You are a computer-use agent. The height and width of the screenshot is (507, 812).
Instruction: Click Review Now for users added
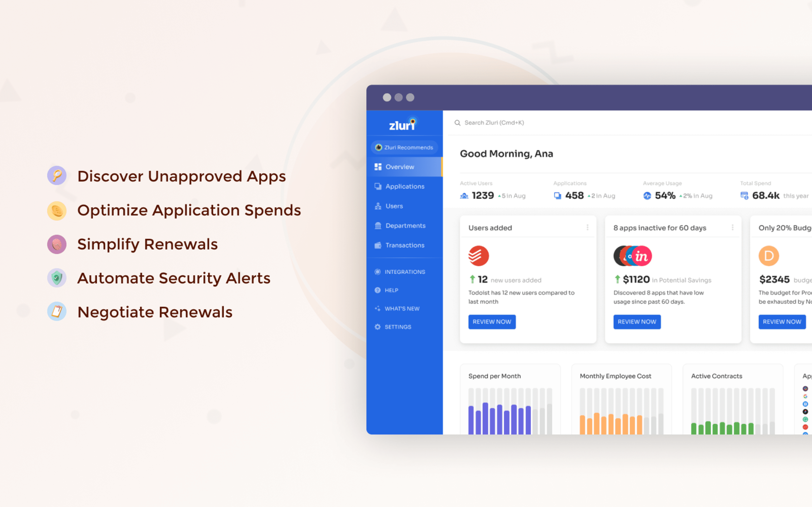(x=491, y=321)
